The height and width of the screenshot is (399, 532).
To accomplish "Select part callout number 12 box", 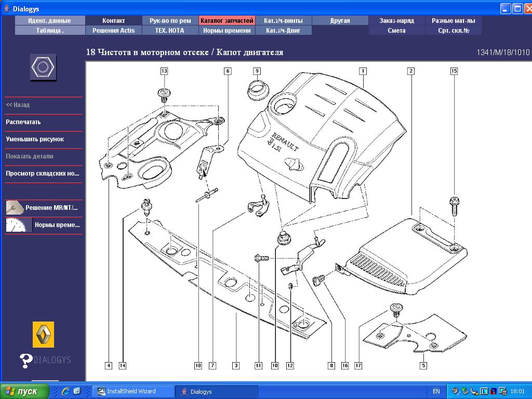I will [290, 365].
